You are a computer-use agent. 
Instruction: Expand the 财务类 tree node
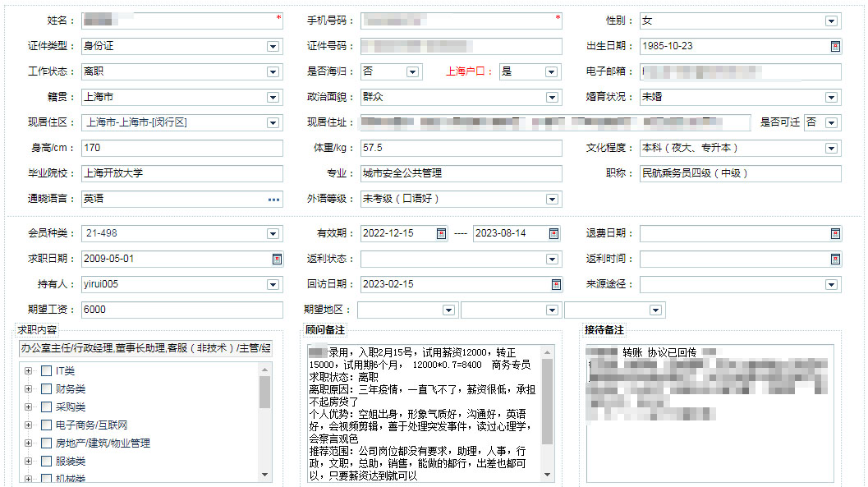[x=28, y=389]
